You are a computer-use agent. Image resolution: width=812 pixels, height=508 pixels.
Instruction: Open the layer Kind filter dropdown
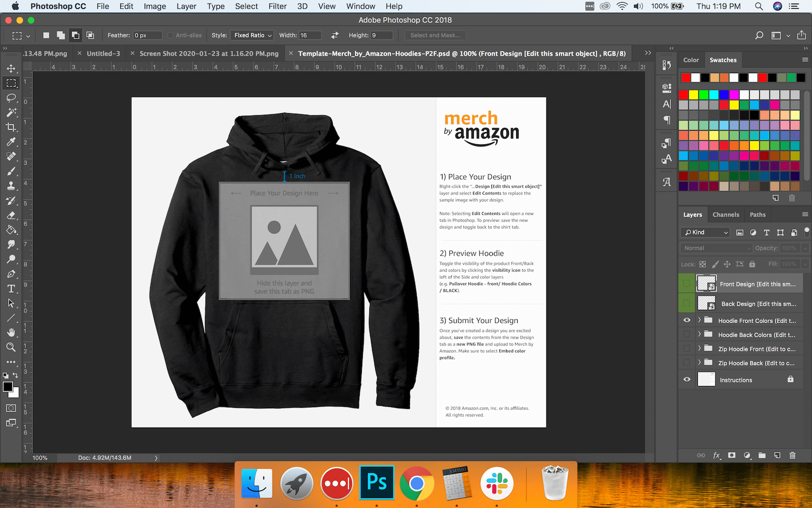click(705, 232)
